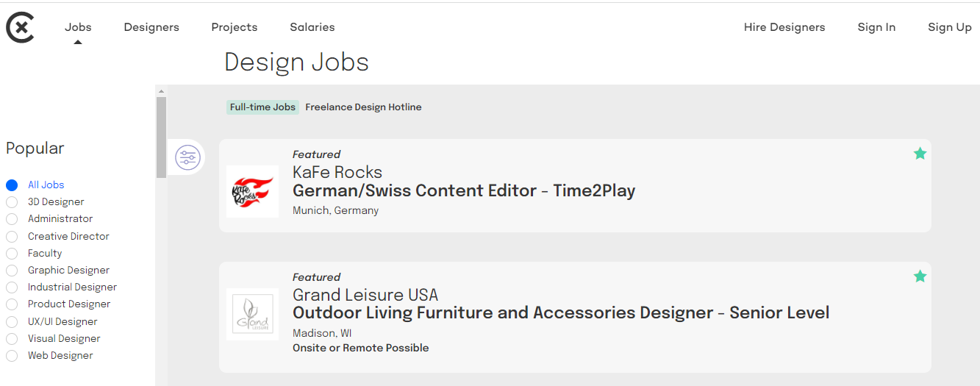This screenshot has width=980, height=386.
Task: Click the Madison, WI location text
Action: click(322, 334)
